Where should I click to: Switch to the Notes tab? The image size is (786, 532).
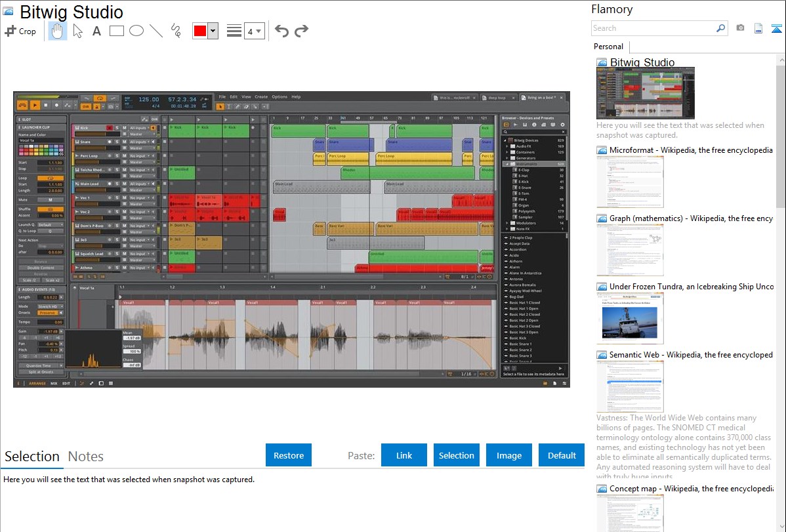point(86,457)
